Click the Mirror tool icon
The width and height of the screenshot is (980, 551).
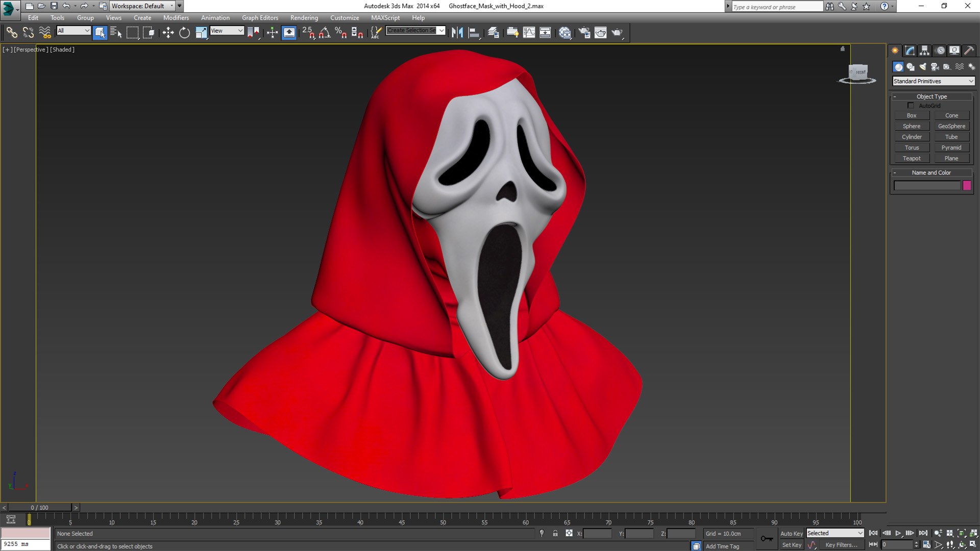[x=457, y=33]
